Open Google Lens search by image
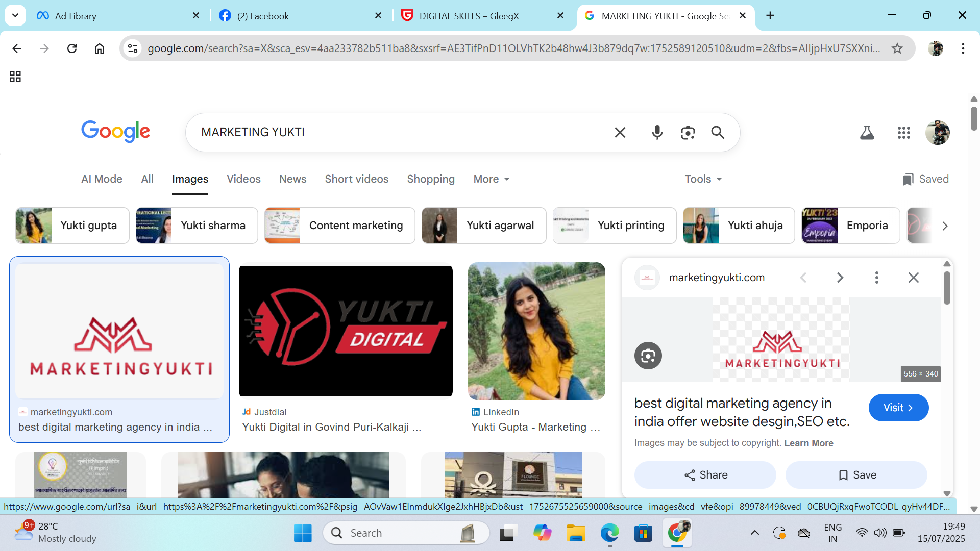This screenshot has width=980, height=551. coord(688,133)
